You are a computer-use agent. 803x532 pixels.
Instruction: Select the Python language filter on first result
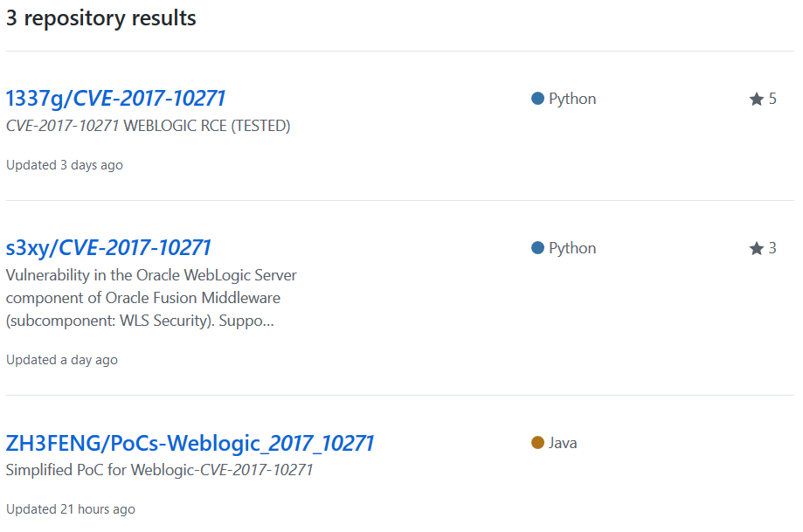[564, 98]
